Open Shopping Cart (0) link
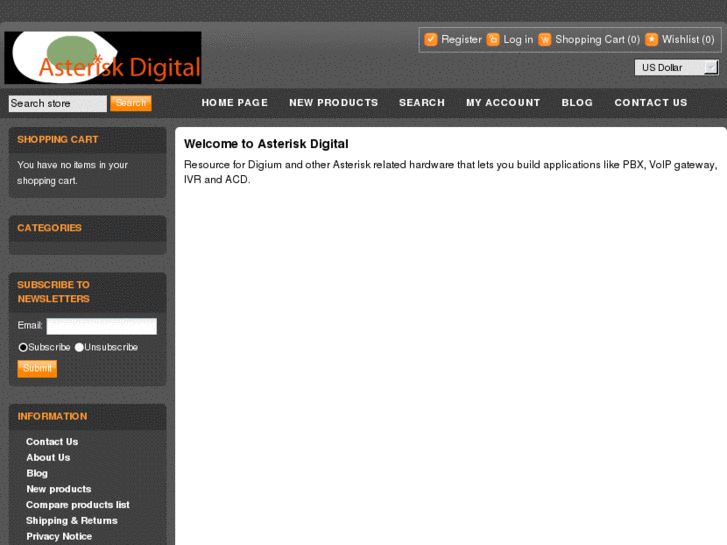The width and height of the screenshot is (727, 545). 597,40
